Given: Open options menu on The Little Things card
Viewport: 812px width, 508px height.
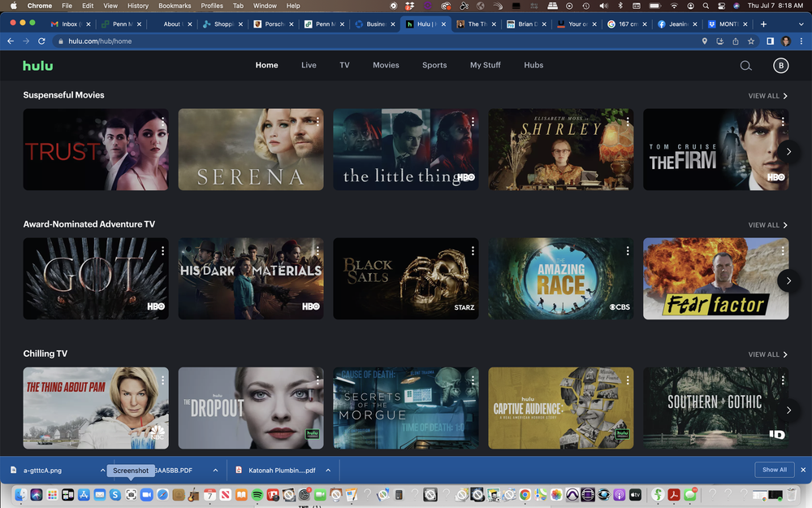Looking at the screenshot, I should point(473,121).
